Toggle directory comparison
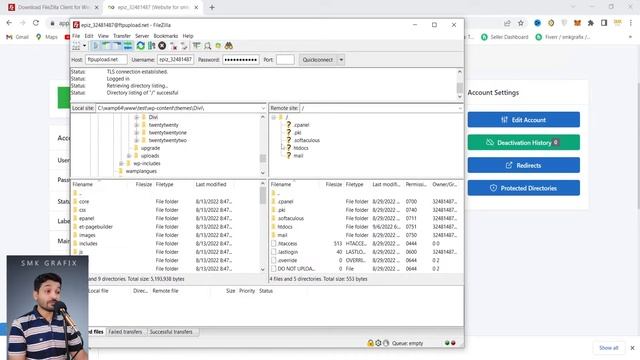This screenshot has width=640, height=360. [x=207, y=46]
